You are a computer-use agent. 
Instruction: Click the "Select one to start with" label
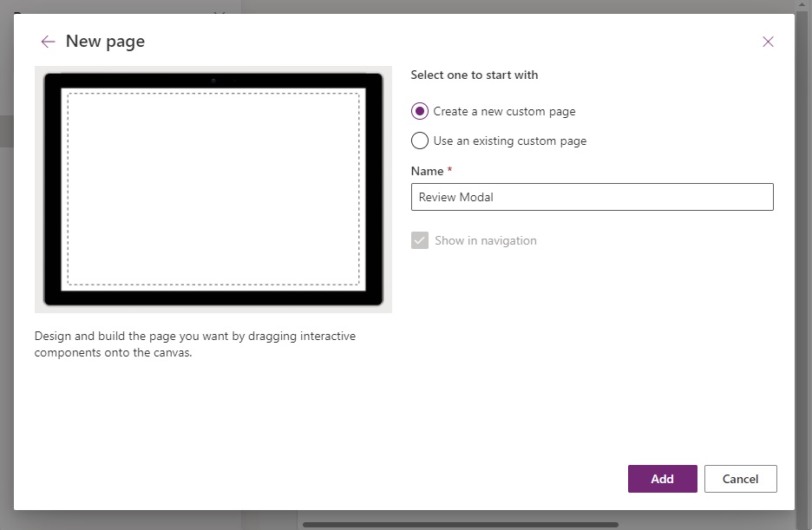pos(474,75)
